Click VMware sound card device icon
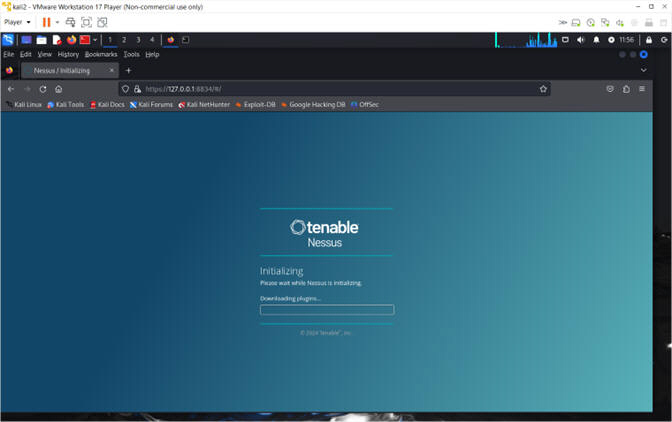The height and width of the screenshot is (422, 672). coord(620,22)
